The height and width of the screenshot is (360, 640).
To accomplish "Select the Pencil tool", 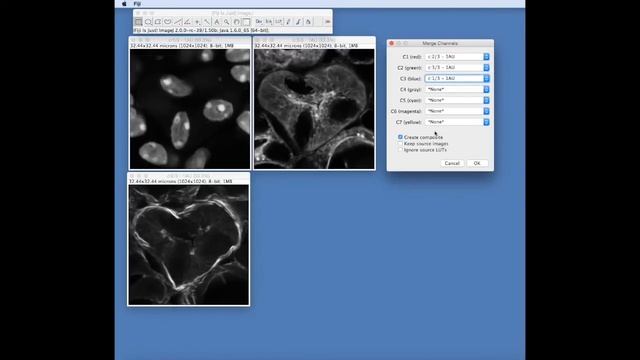I will coord(288,22).
